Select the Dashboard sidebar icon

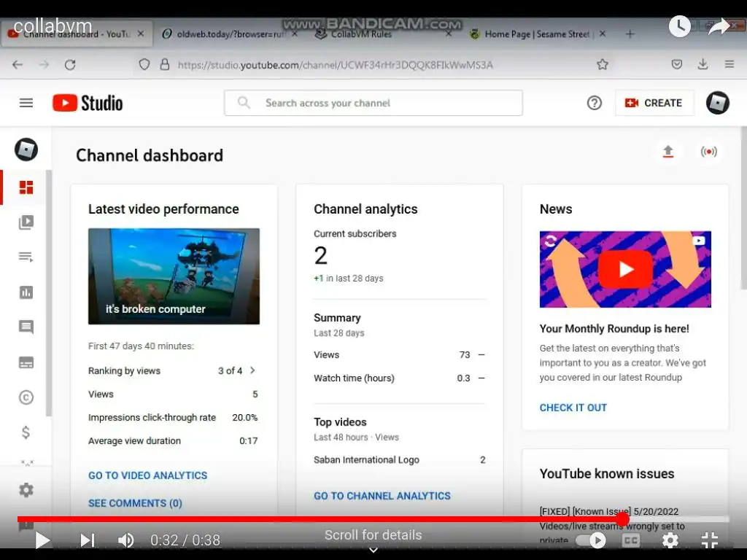tap(26, 187)
